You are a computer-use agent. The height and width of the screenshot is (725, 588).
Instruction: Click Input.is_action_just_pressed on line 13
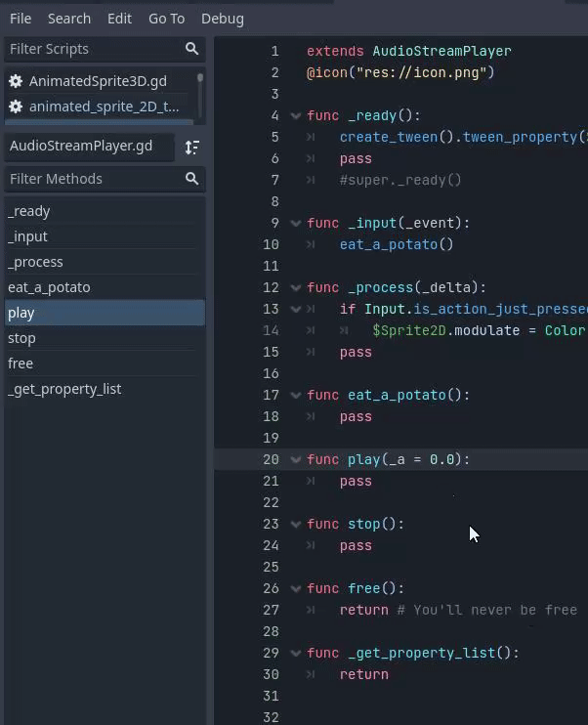[476, 310]
